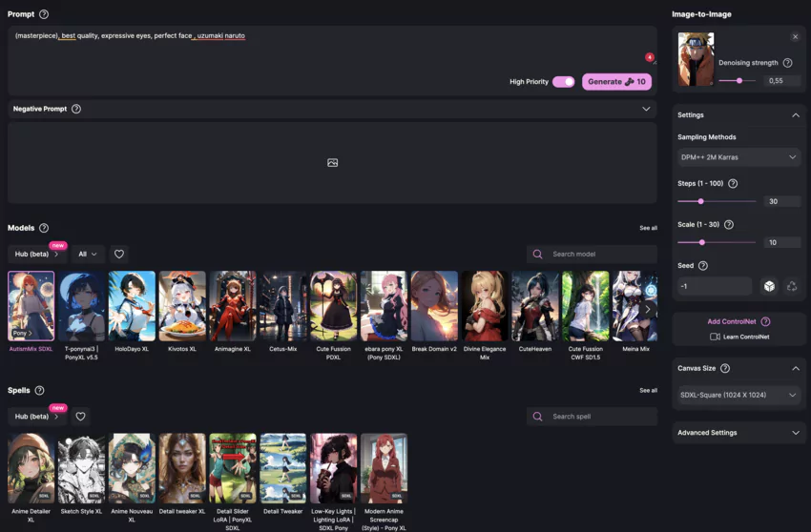Image resolution: width=811 pixels, height=532 pixels.
Task: Randomize seed with the dice icon
Action: coord(769,286)
